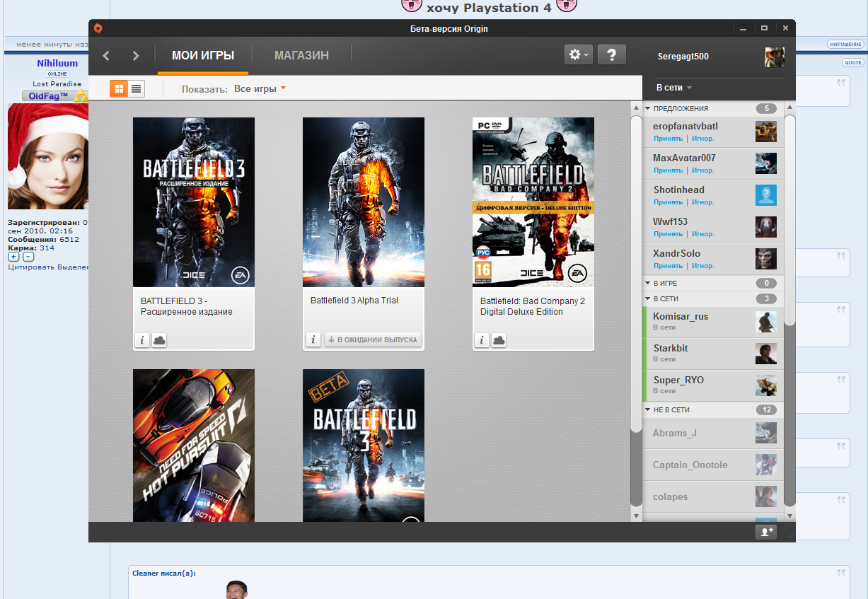Click the add friend icon

(765, 532)
